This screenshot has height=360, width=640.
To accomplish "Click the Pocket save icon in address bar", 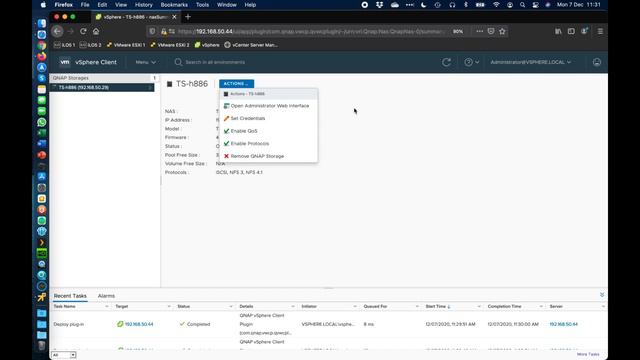I will (491, 31).
